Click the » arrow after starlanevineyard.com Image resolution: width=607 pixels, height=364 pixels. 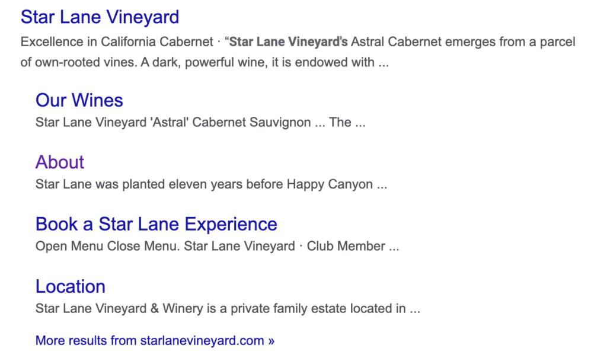(271, 341)
